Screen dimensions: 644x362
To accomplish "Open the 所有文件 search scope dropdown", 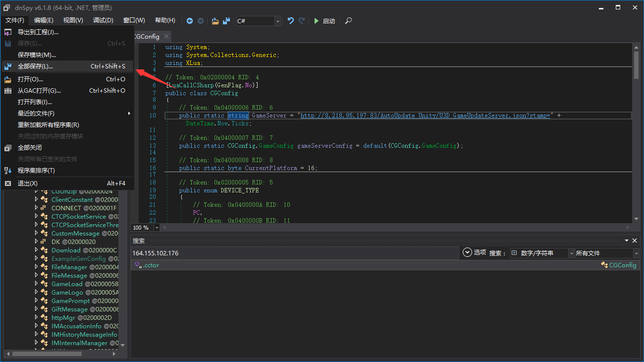I will [636, 253].
